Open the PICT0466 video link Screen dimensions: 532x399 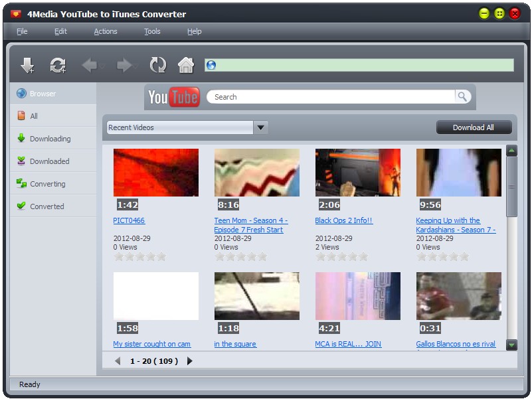pos(129,220)
